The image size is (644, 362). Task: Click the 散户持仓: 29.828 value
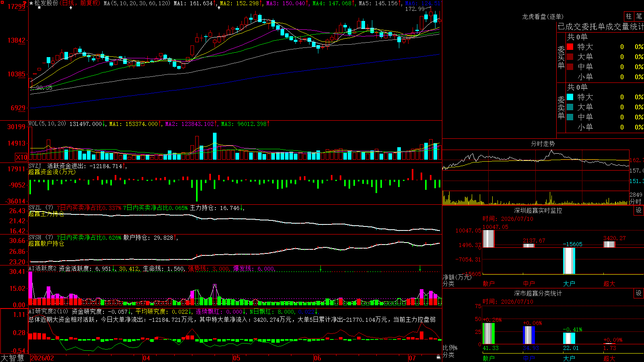pos(149,238)
